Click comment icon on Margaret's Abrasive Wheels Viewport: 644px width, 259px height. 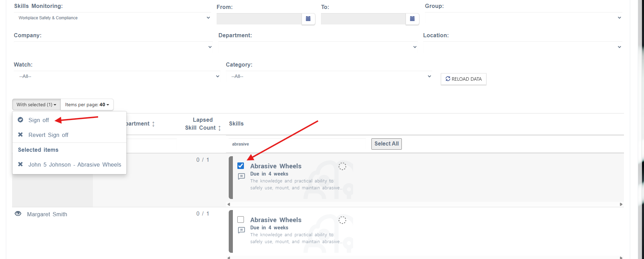coord(241,230)
